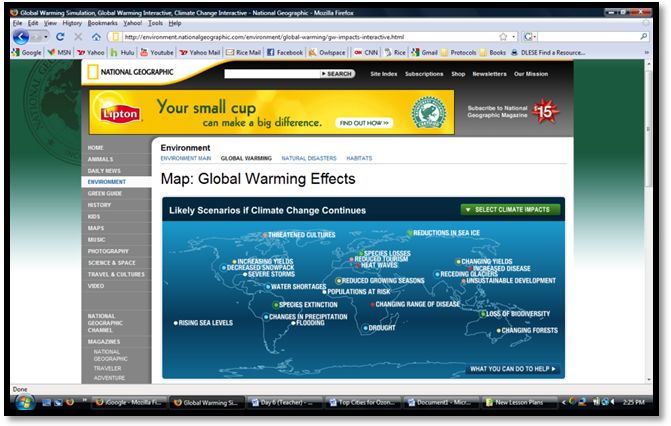Image resolution: width=671 pixels, height=426 pixels.
Task: Open the Bookmarks menu
Action: click(102, 23)
